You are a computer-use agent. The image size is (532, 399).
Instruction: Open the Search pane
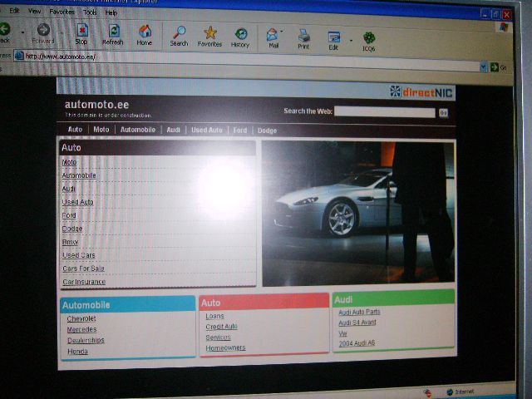click(179, 35)
